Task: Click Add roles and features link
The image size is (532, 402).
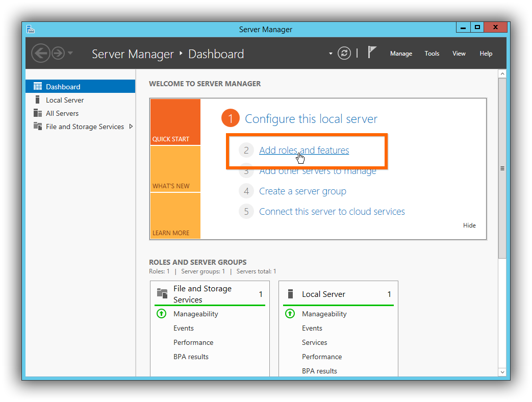Action: [304, 150]
